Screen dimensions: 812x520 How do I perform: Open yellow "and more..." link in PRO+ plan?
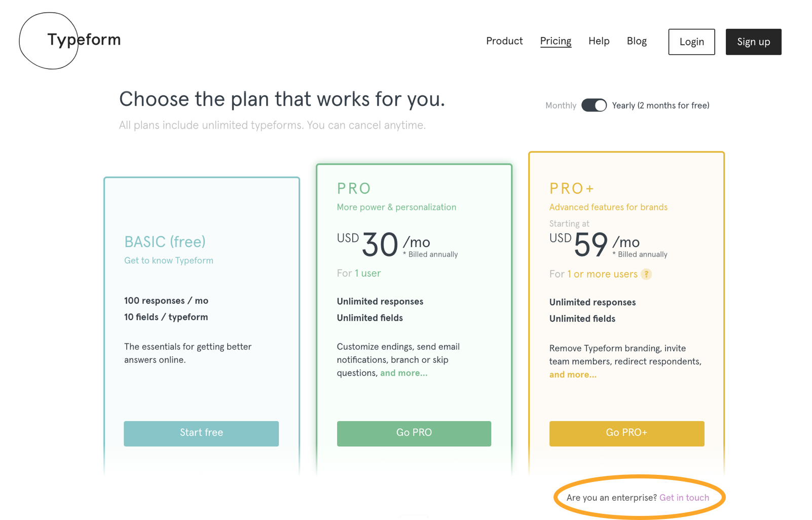click(x=573, y=375)
